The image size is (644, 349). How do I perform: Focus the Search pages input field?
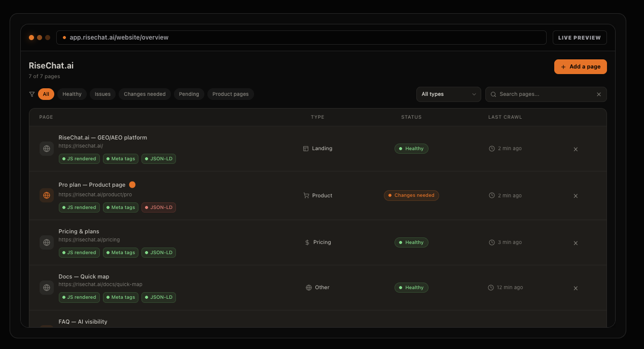coord(546,94)
